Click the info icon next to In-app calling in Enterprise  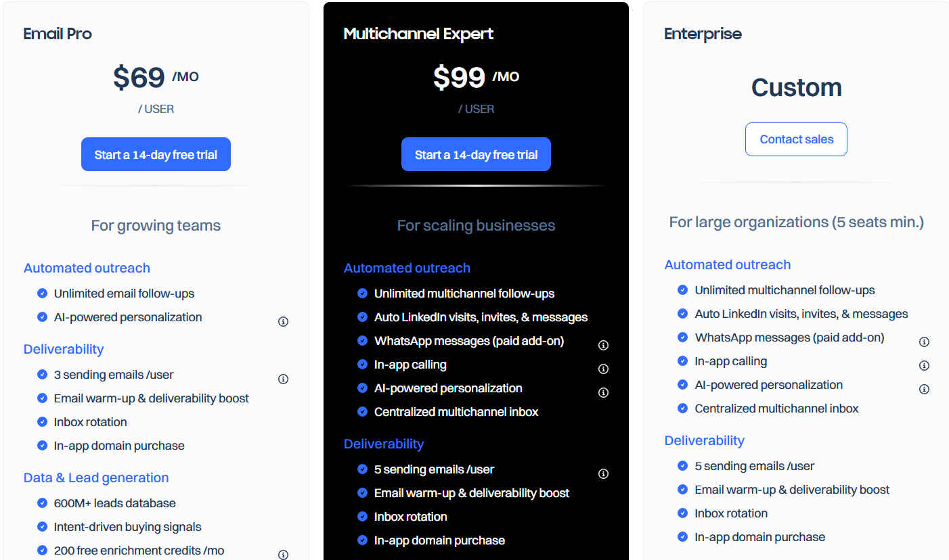(x=924, y=365)
